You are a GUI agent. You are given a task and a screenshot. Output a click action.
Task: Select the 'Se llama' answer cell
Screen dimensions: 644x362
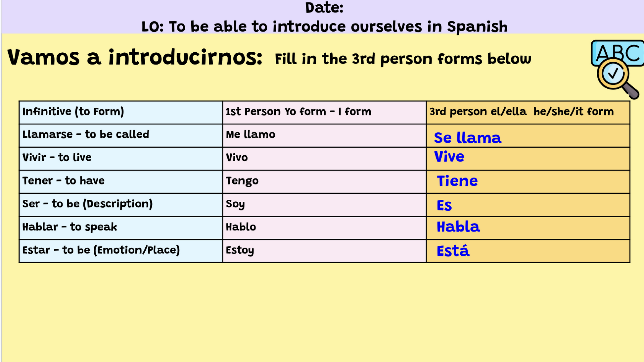[528, 136]
